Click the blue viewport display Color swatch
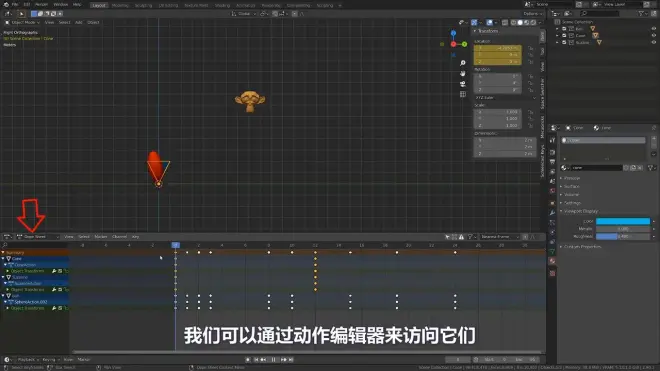Screen dimensions: 660x371 [623, 221]
